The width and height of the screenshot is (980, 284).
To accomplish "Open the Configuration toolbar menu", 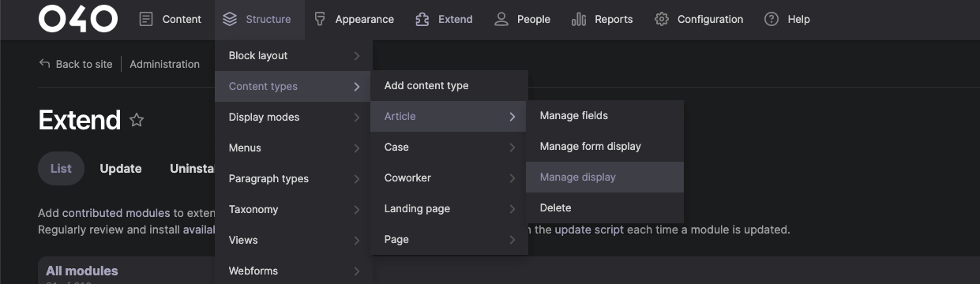I will click(x=699, y=19).
